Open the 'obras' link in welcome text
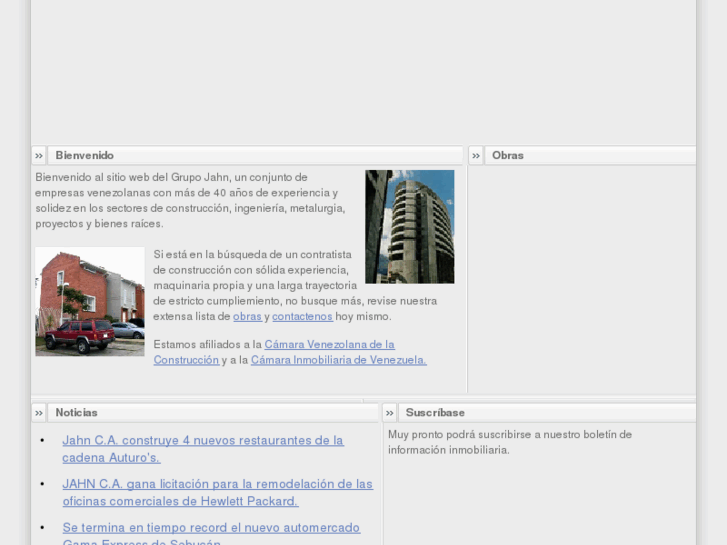The width and height of the screenshot is (727, 545). point(247,316)
